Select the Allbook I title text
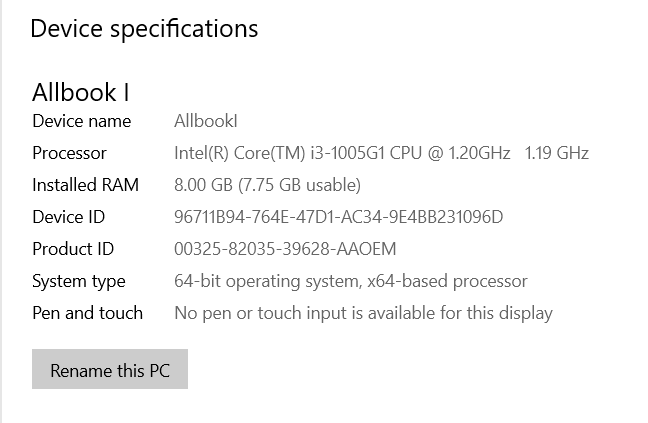This screenshot has width=648, height=423. click(x=81, y=92)
